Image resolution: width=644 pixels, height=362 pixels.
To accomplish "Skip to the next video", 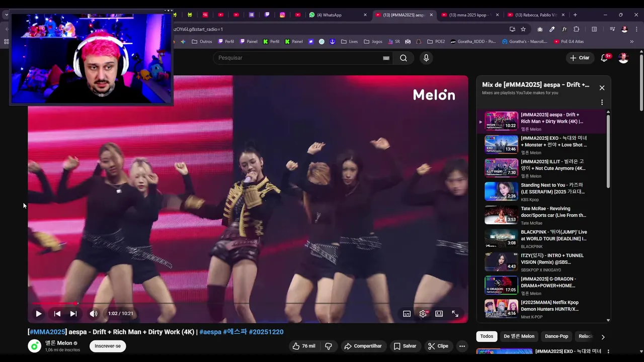I will click(73, 313).
